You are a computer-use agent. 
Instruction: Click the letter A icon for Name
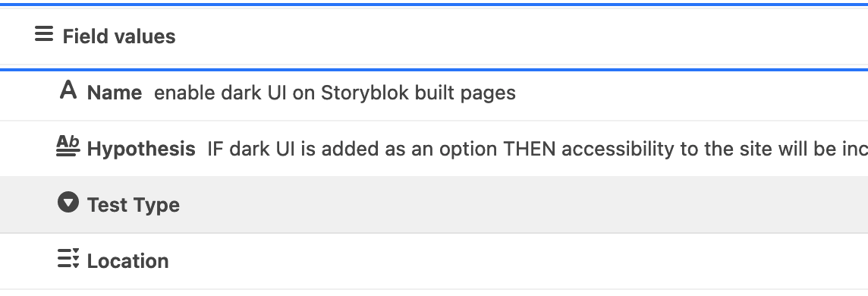(68, 89)
